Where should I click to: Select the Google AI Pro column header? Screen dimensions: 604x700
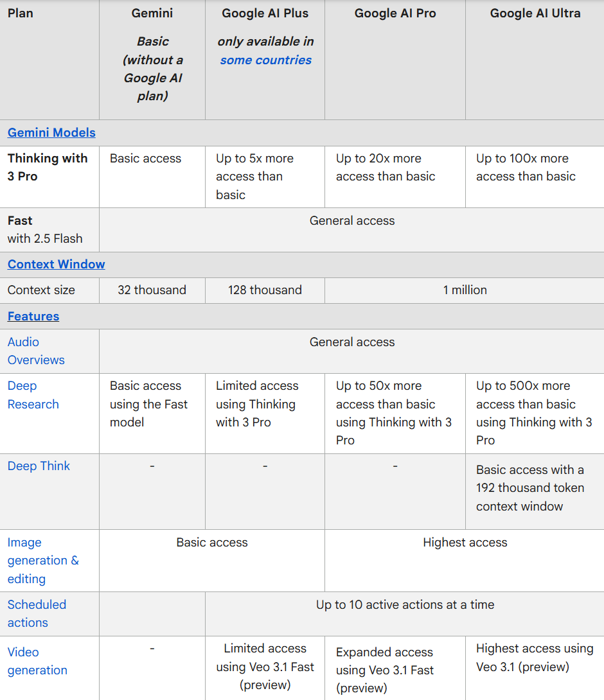(x=395, y=13)
